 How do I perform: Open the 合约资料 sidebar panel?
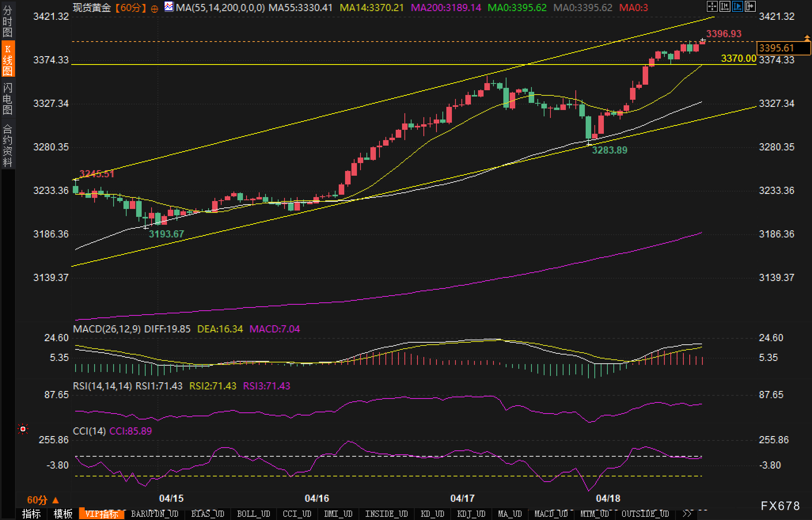coord(8,145)
